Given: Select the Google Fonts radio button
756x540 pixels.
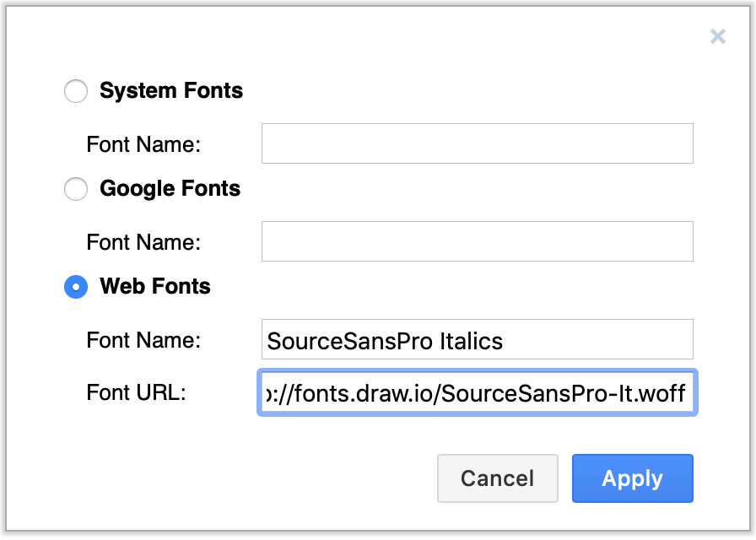Looking at the screenshot, I should [x=76, y=189].
